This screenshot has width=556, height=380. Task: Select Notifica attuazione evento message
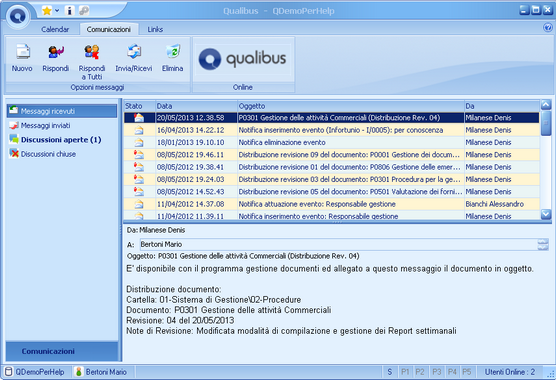332,204
